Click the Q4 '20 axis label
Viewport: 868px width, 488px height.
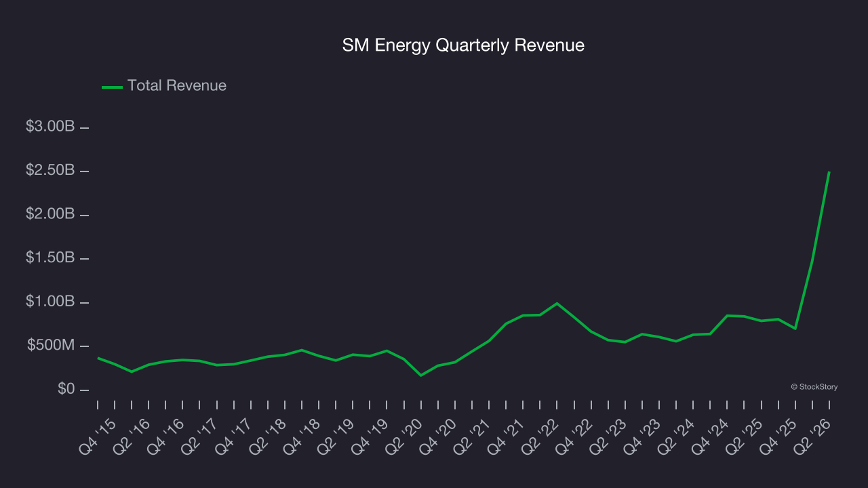coord(439,437)
